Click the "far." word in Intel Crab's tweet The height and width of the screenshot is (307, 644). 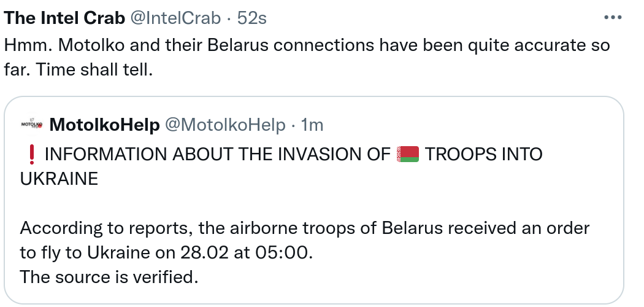[x=17, y=70]
